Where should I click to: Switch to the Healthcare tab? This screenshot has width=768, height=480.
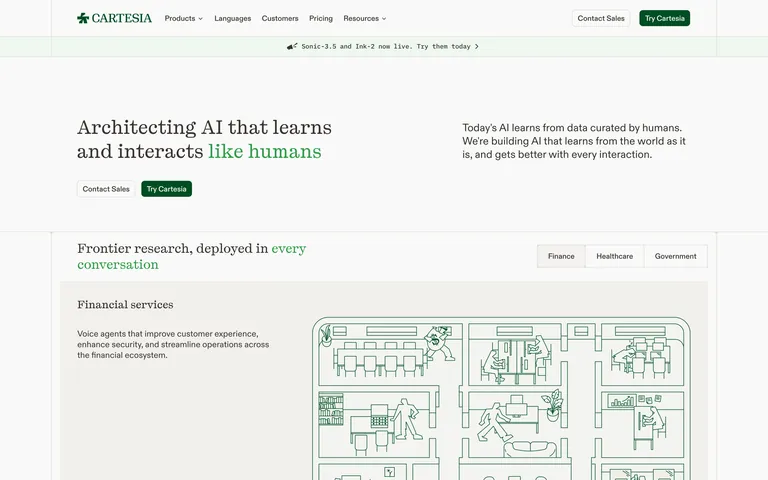click(x=614, y=256)
